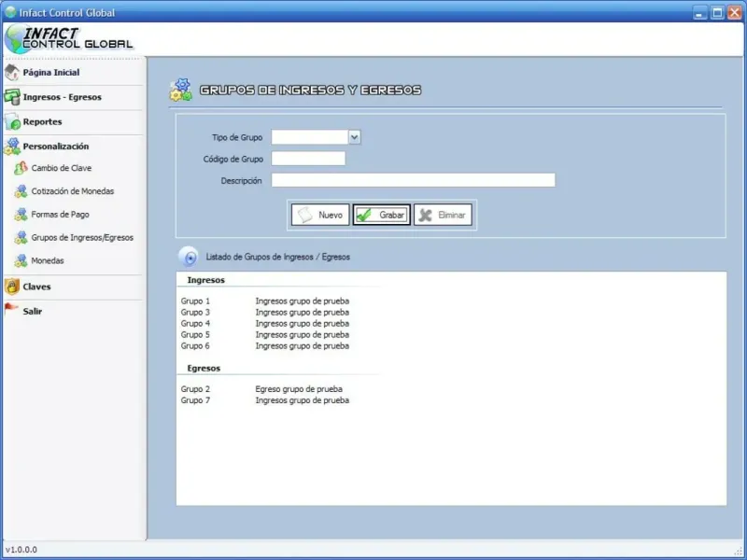
Task: Click the disc icon beside Listado de Grupos
Action: 189,258
